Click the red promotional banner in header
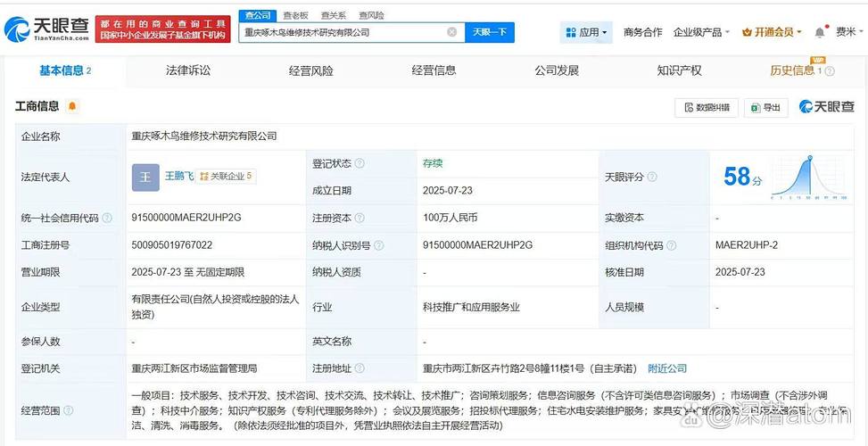The height and width of the screenshot is (446, 868). [162, 29]
